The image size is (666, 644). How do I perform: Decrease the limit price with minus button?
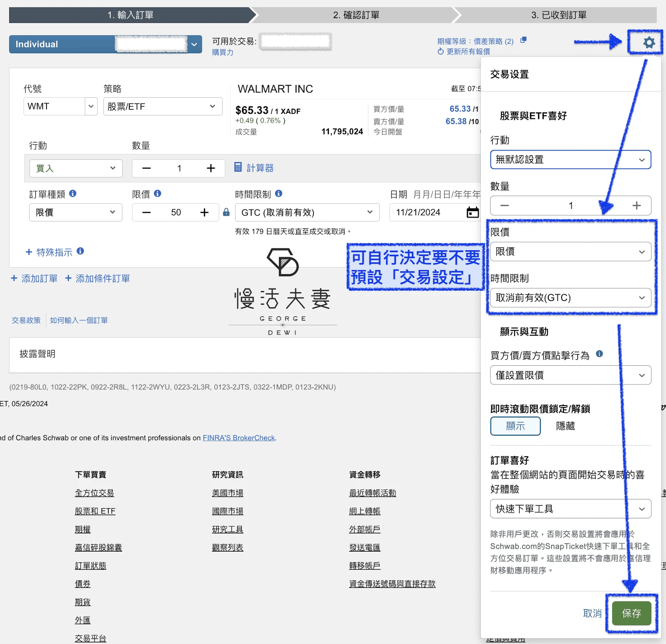tap(146, 212)
